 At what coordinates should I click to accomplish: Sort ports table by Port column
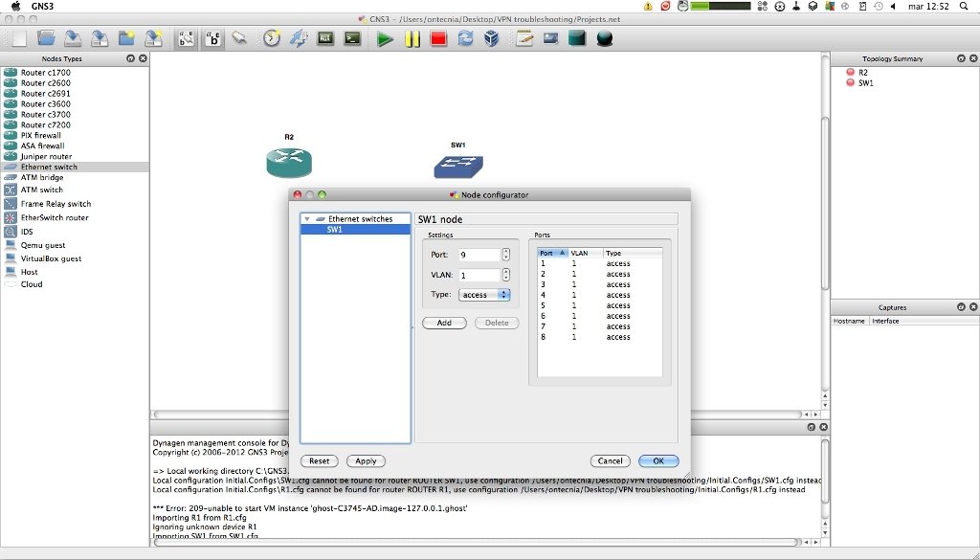[552, 253]
